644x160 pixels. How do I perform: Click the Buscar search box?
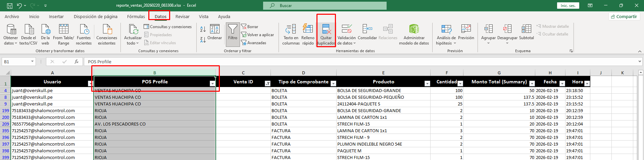pyautogui.click(x=325, y=6)
